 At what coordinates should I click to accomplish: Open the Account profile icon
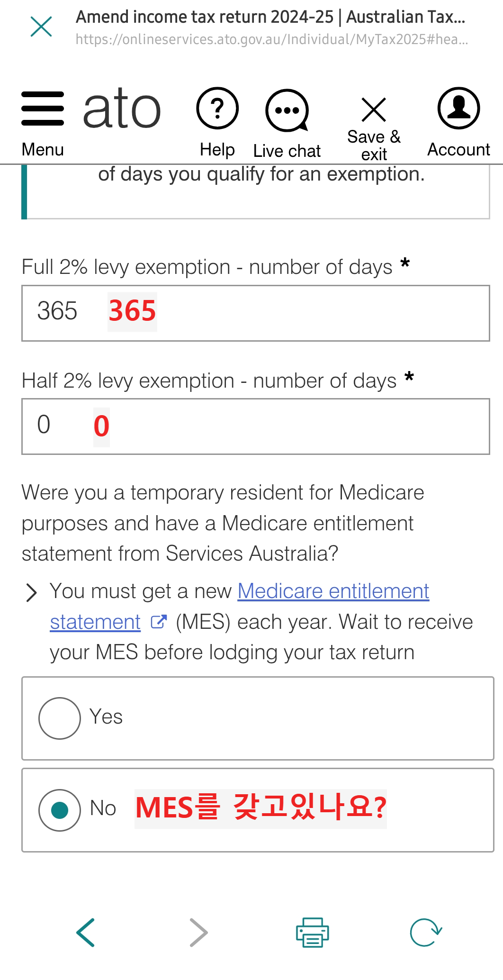pos(458,108)
